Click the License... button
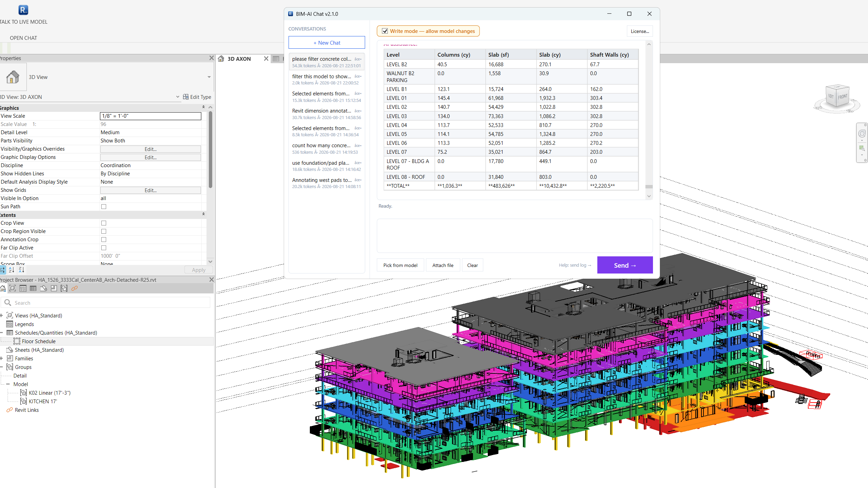This screenshot has width=868, height=488. pyautogui.click(x=640, y=31)
